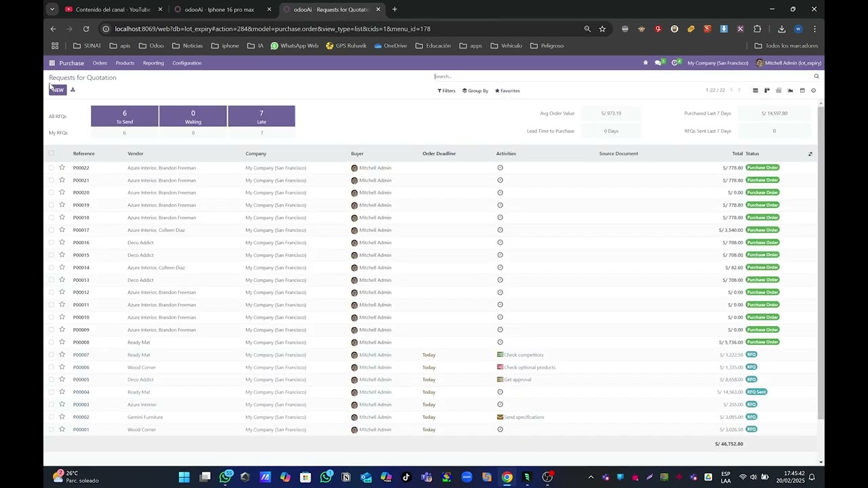868x488 pixels.
Task: Tick the checkbox for P00001
Action: 51,429
